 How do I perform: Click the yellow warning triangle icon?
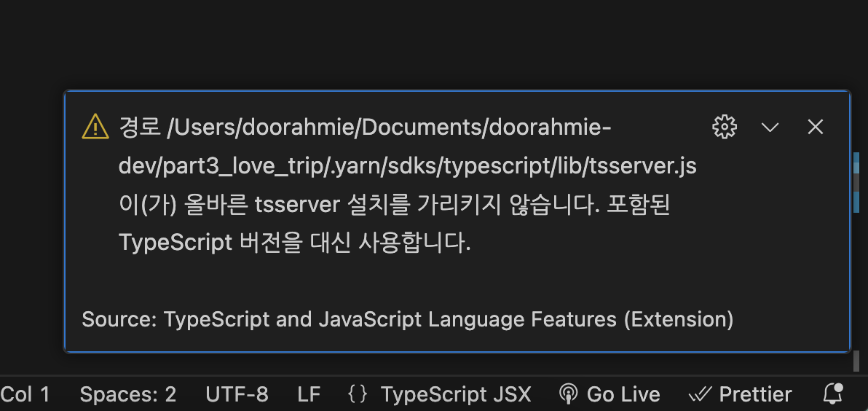click(95, 126)
